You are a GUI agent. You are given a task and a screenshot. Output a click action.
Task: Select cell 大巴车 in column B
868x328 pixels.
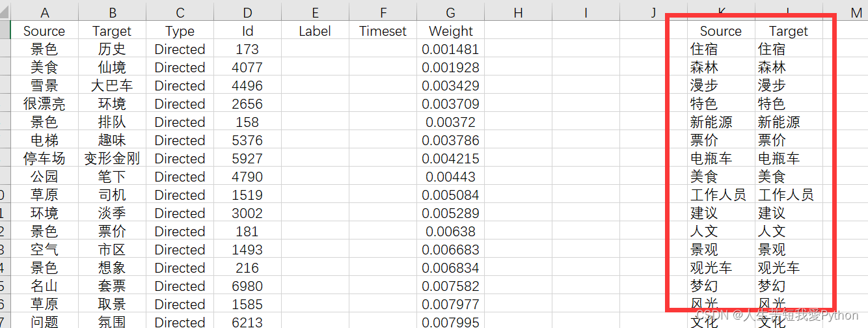[112, 85]
